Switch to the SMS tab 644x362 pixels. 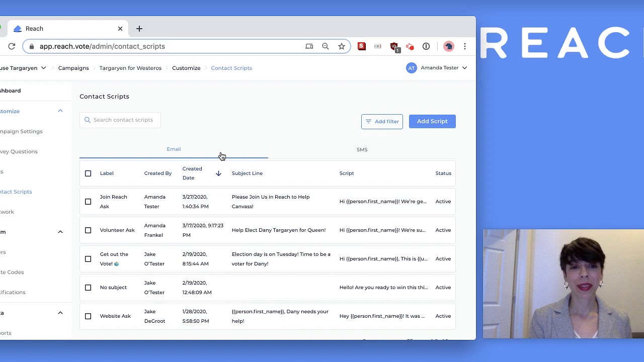362,150
